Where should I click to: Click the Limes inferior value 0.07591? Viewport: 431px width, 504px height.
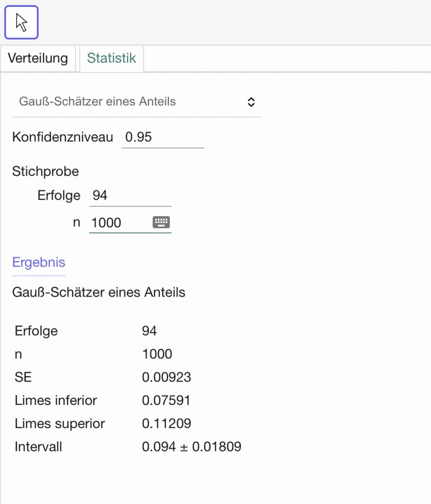point(166,400)
